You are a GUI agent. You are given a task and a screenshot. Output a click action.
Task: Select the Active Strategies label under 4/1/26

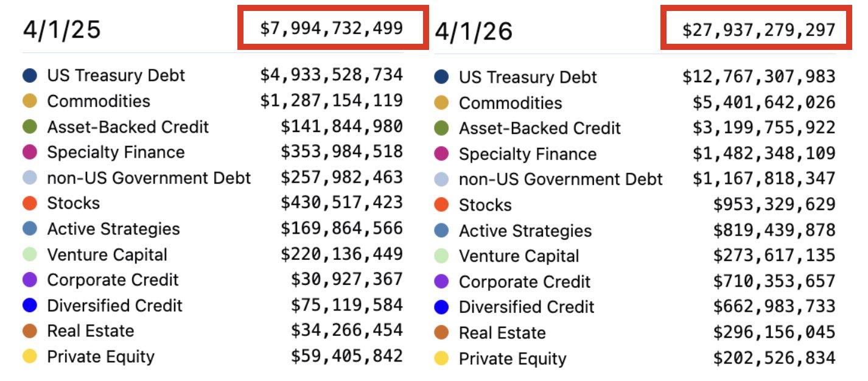click(x=525, y=231)
